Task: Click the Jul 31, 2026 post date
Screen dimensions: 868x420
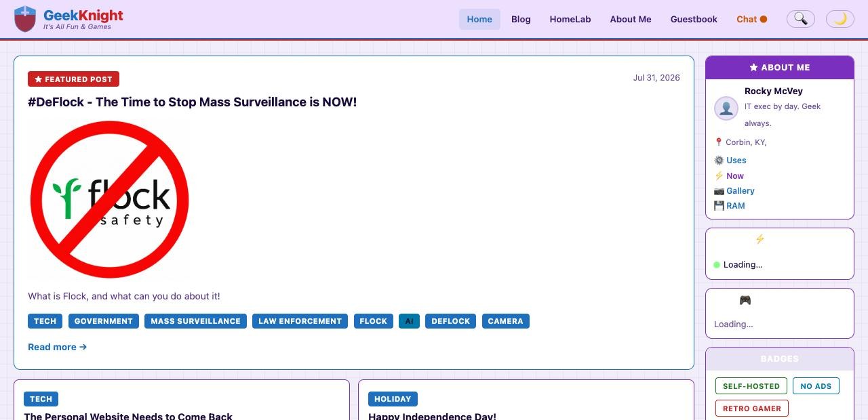Action: (x=656, y=77)
